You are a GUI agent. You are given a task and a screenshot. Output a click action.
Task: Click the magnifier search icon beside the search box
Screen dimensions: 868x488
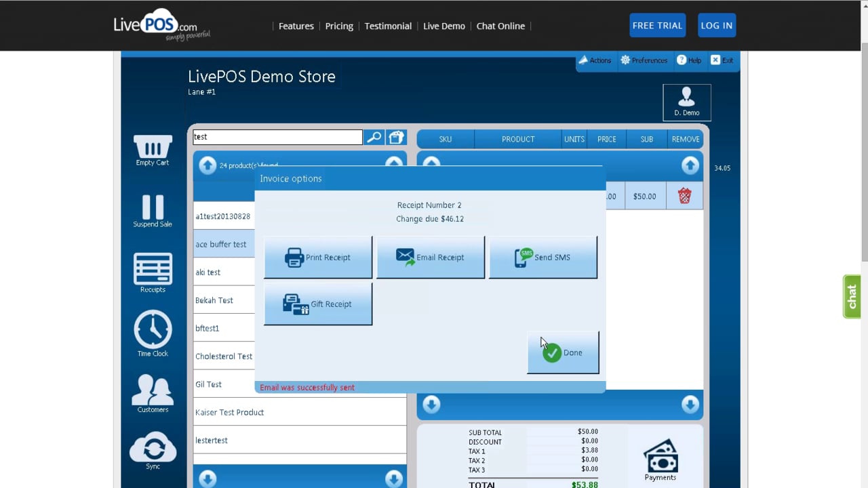pos(374,137)
